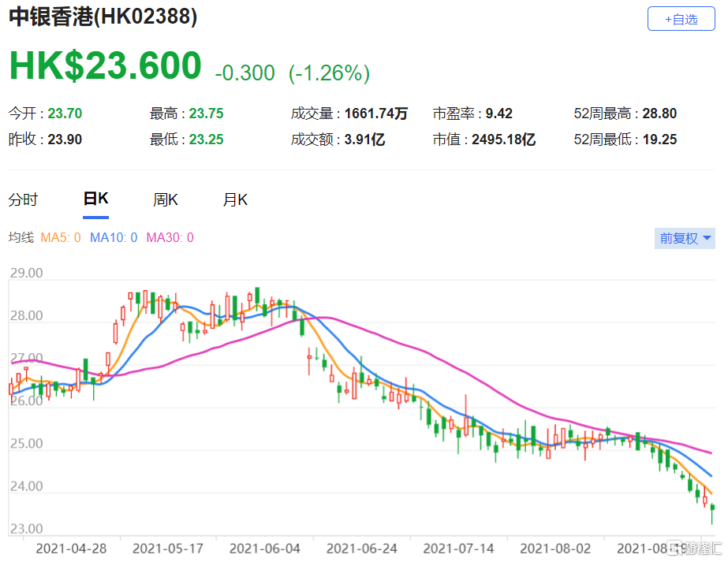Click the 均线 label
Viewport: 728px width, 562px height.
pyautogui.click(x=21, y=237)
